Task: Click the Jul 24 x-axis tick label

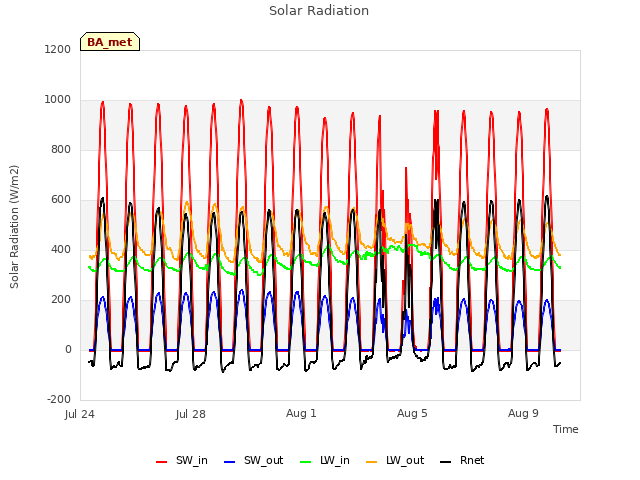Action: 80,414
